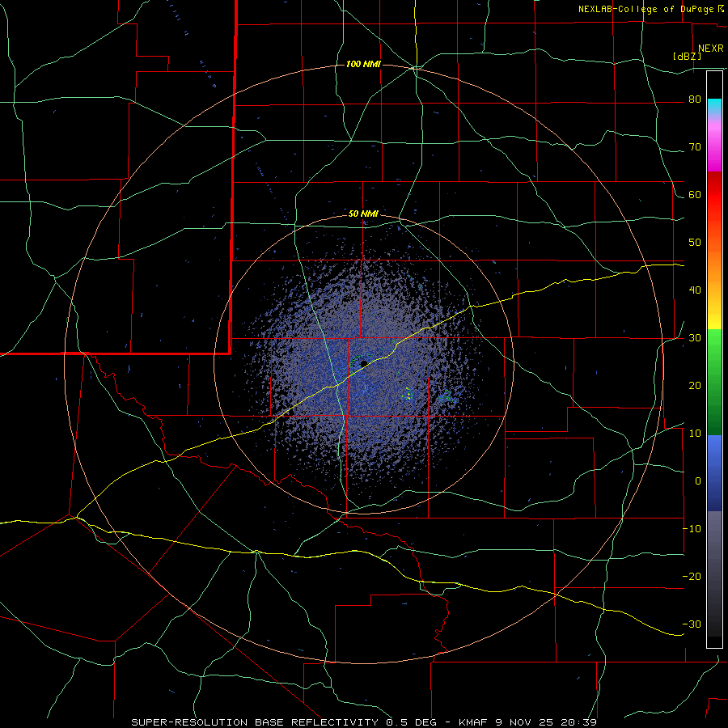The height and width of the screenshot is (728, 728).
Task: Click the green segment of the color bar
Action: 714,382
